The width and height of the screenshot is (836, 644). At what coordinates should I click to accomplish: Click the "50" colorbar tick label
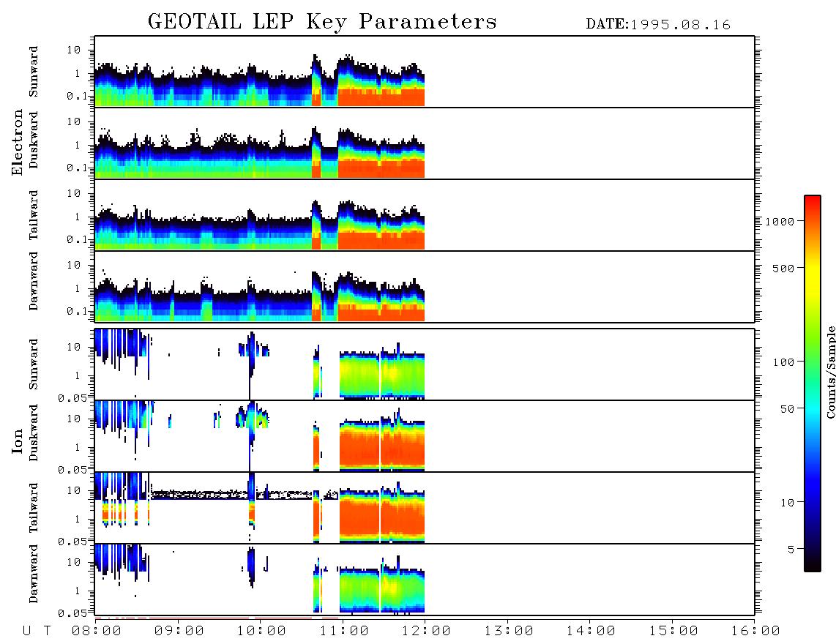pos(787,409)
